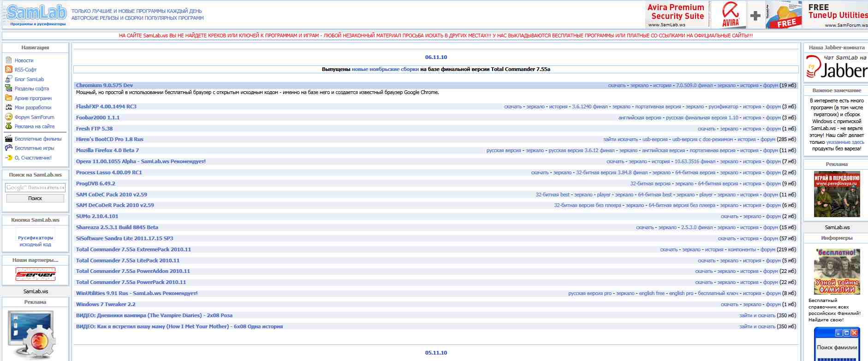Image resolution: width=868 pixels, height=361 pixels.
Task: Open SiSoftware Sandra Lite 2011.17.15 SP3 entry
Action: pyautogui.click(x=125, y=238)
